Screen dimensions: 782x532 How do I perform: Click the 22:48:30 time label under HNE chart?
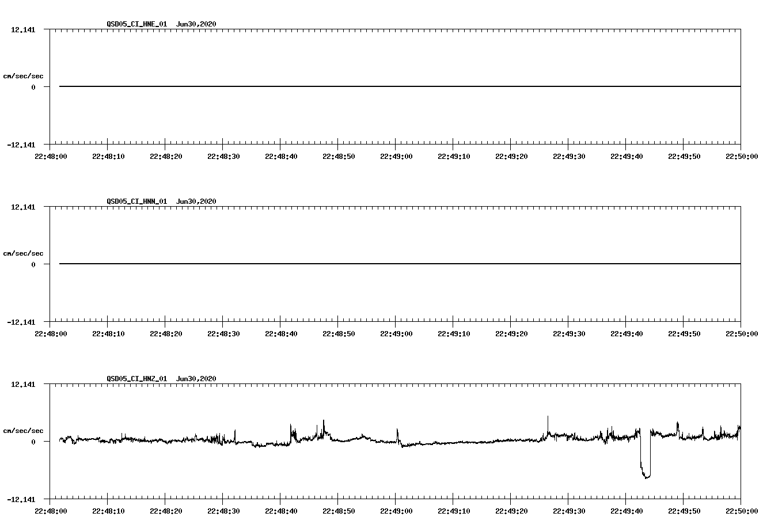(223, 157)
